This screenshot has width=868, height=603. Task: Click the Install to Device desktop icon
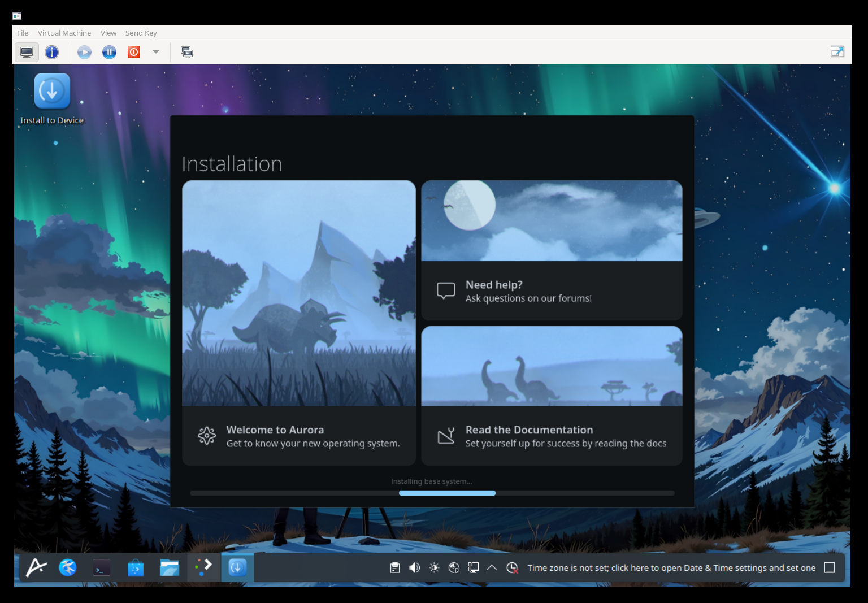[x=52, y=99]
